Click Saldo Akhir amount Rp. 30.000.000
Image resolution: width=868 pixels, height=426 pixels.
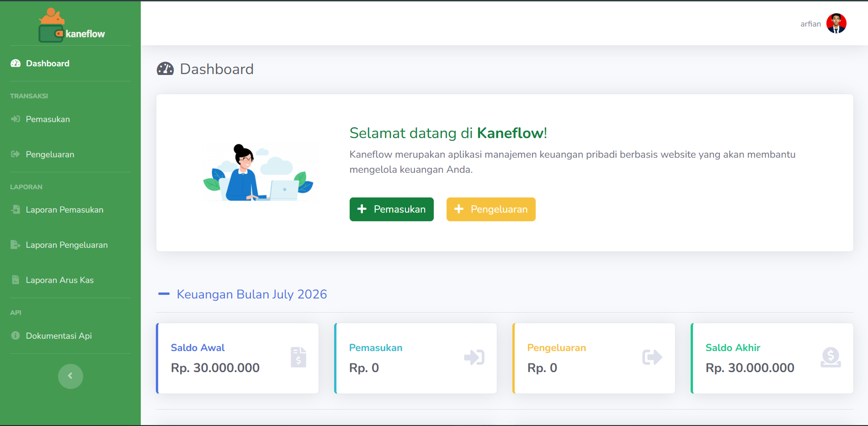click(750, 368)
